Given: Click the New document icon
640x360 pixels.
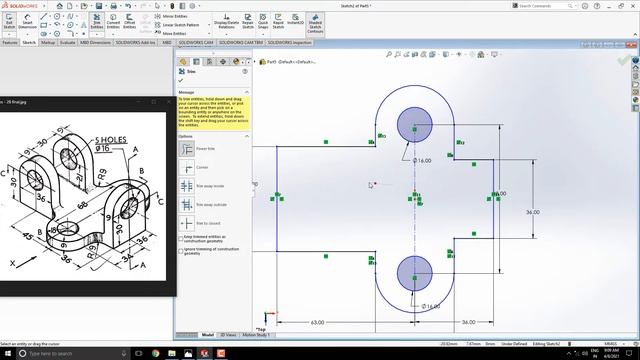Looking at the screenshot, I should click(70, 6).
